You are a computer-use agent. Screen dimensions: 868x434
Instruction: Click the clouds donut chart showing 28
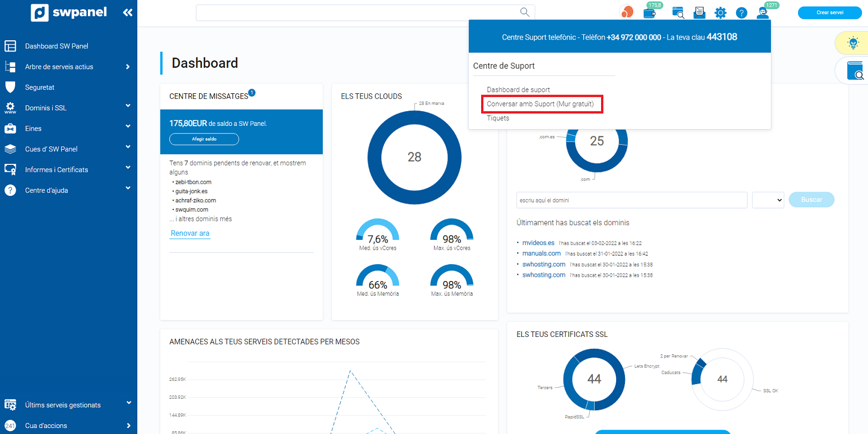(414, 157)
